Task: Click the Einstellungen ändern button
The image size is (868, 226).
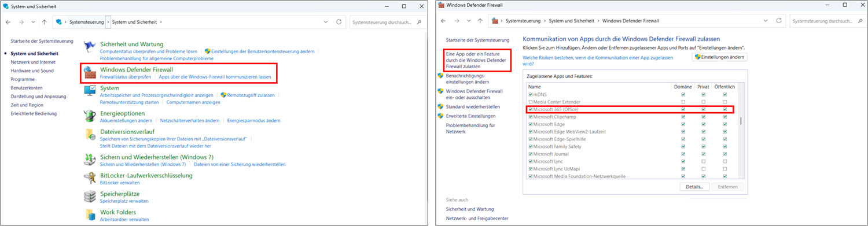Action: 719,57
